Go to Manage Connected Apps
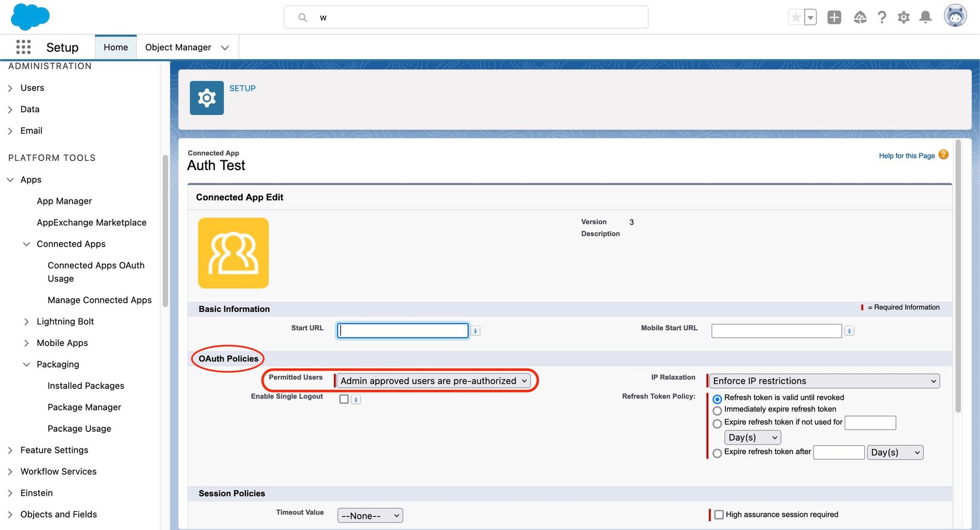This screenshot has height=530, width=980. [99, 300]
